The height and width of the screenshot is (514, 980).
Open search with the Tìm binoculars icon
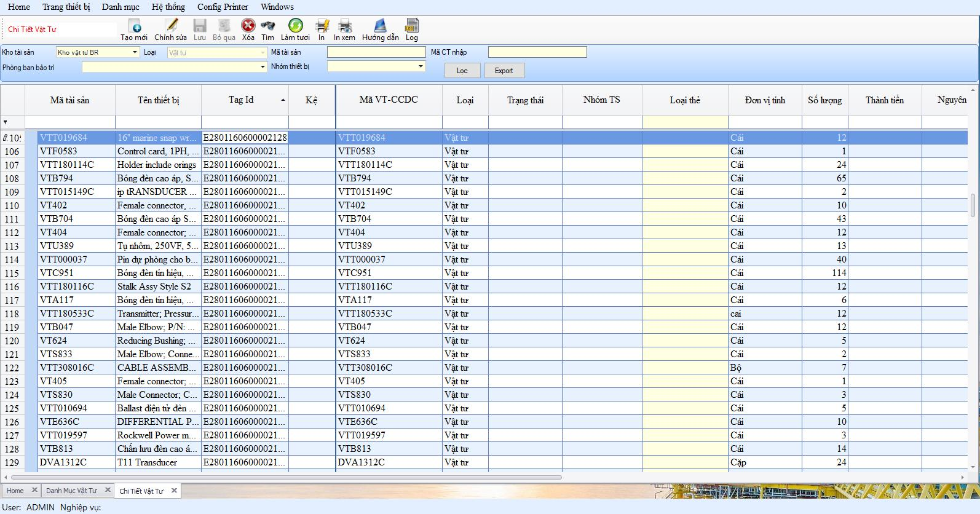[267, 26]
